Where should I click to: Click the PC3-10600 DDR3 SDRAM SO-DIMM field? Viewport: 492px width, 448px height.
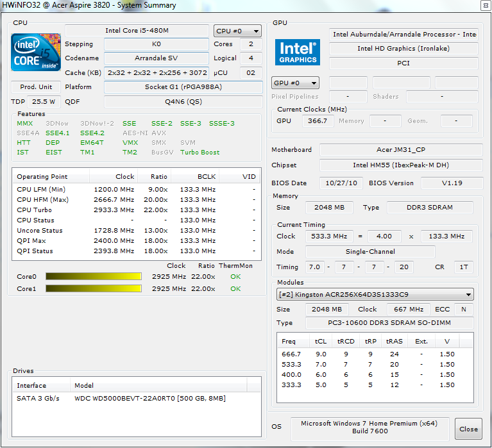point(389,322)
